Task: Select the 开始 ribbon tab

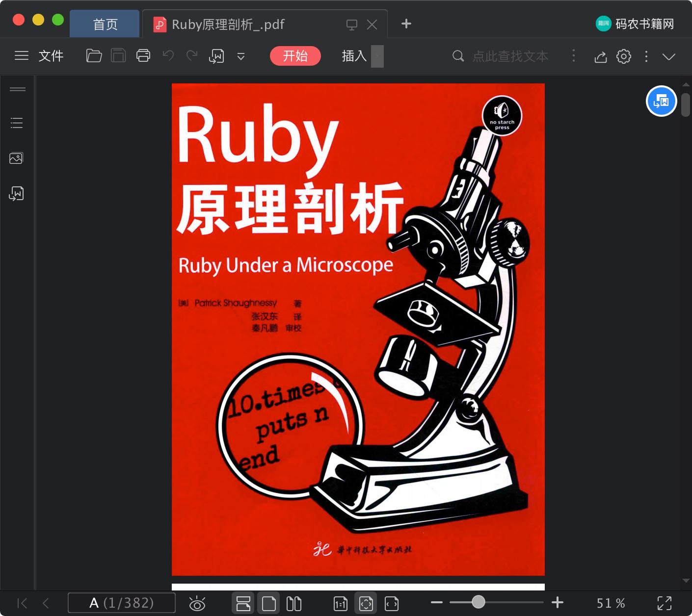Action: tap(295, 56)
